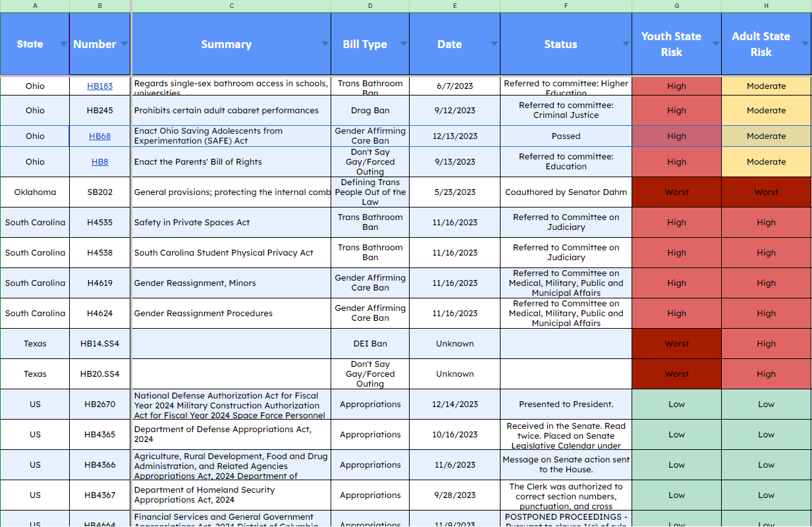Click the filter icon on the Summary column
812x527 pixels.
[325, 44]
